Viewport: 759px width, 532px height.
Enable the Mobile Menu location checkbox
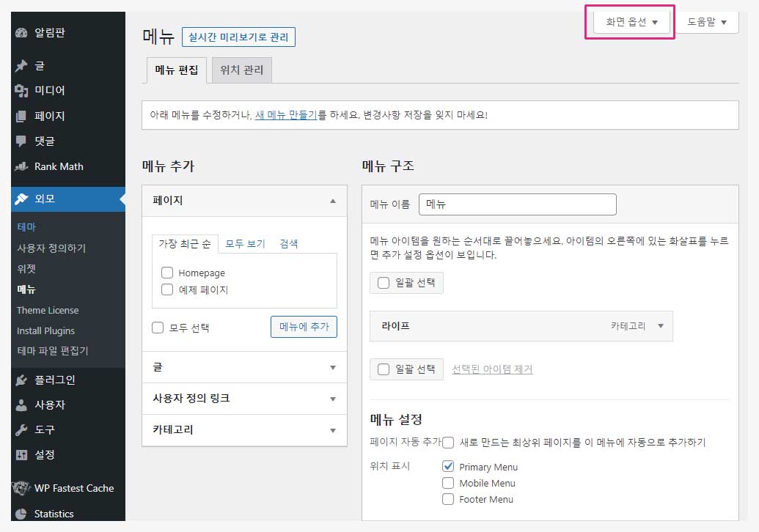[x=448, y=483]
